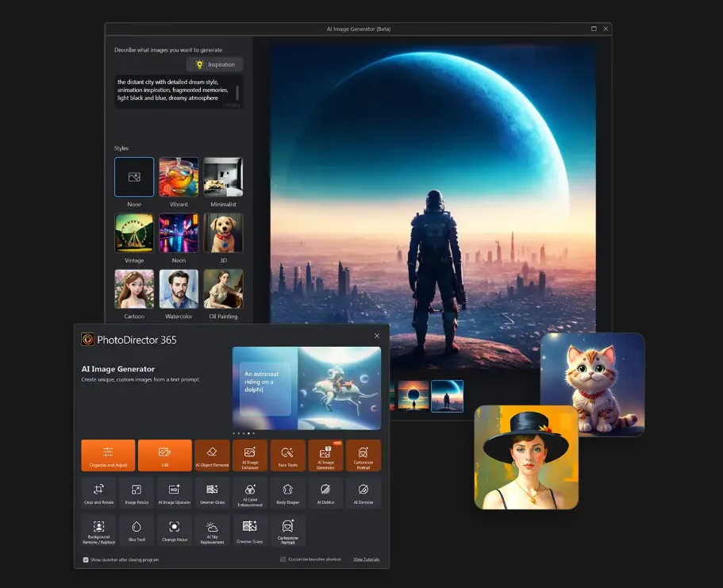The width and height of the screenshot is (723, 588).
Task: Click the Styles section label
Action: pyautogui.click(x=121, y=148)
